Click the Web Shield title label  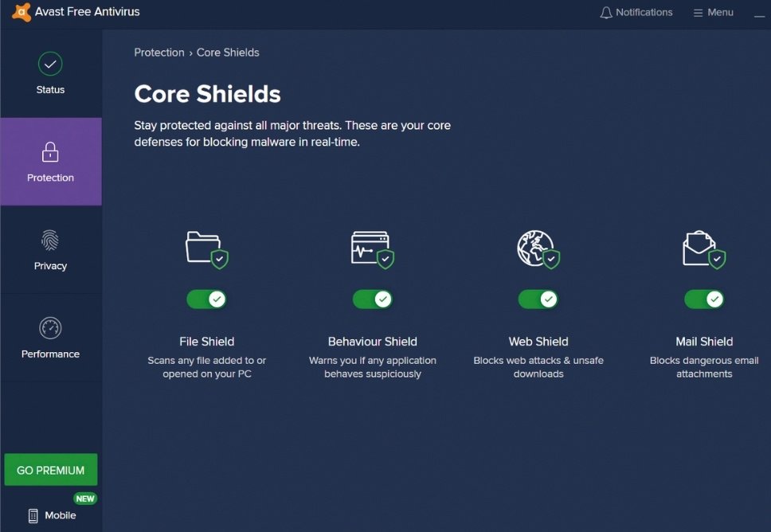point(538,342)
